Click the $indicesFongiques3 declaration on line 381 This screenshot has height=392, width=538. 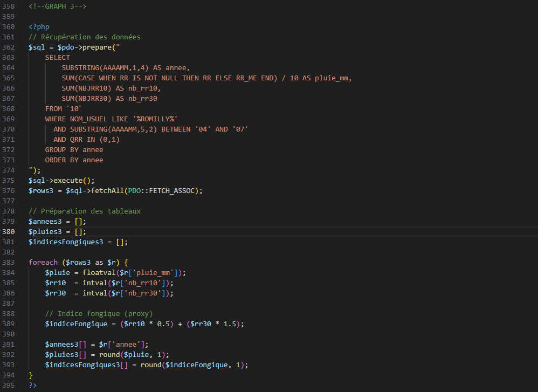tap(66, 242)
